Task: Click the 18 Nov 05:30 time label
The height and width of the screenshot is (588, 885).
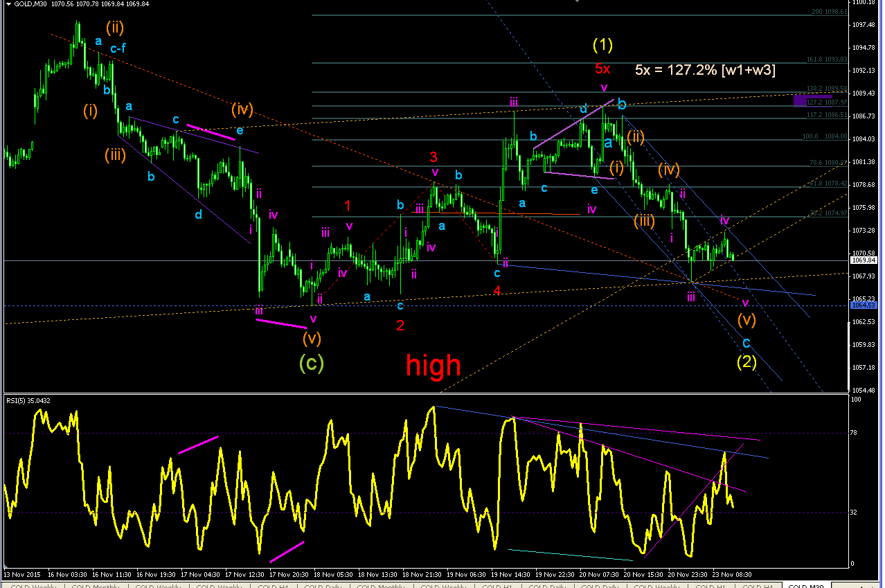Action: [x=333, y=574]
